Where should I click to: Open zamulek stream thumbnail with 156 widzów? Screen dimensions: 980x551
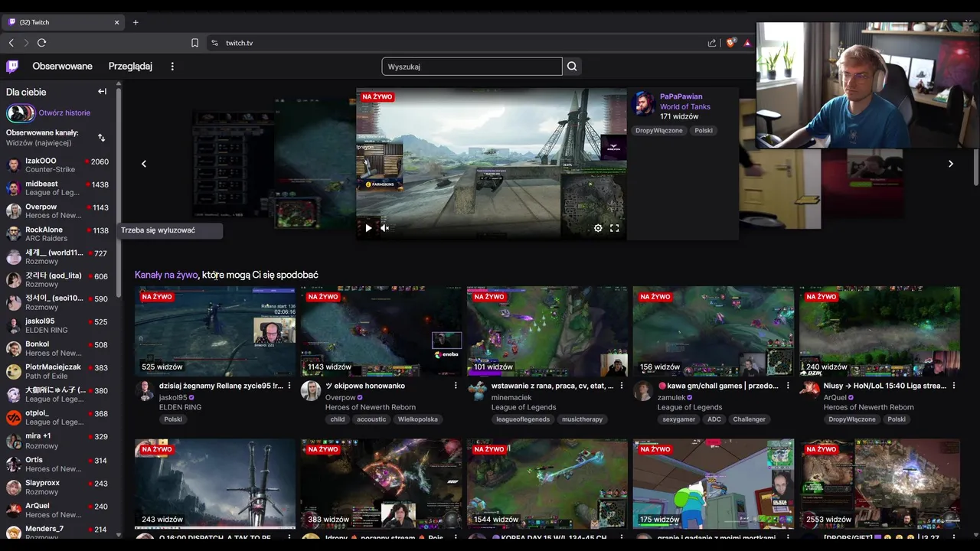pos(714,331)
